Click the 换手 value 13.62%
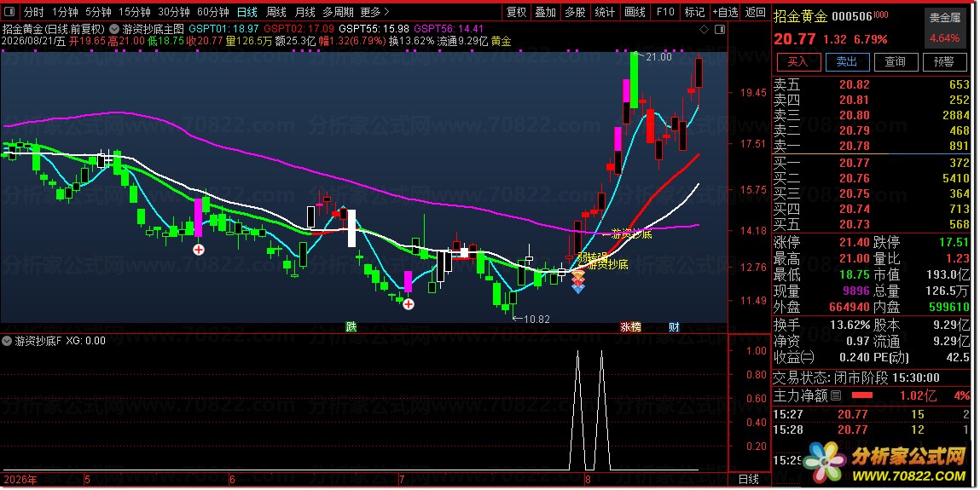 click(x=850, y=325)
